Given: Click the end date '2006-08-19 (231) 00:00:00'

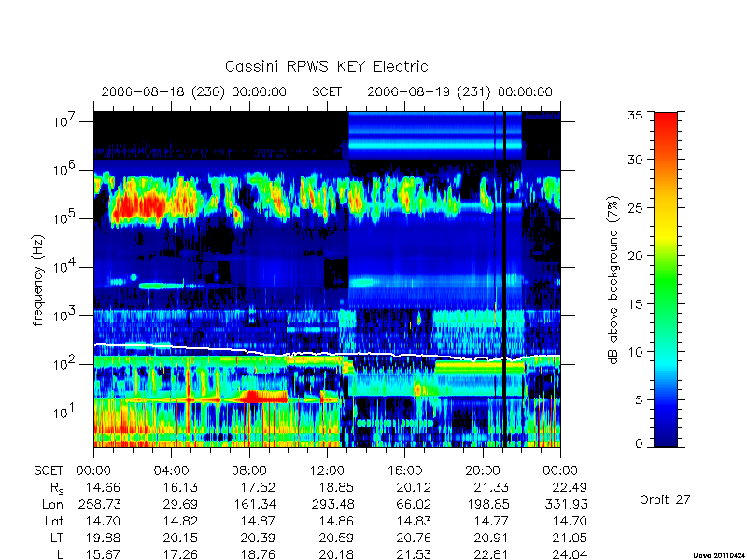Looking at the screenshot, I should (x=459, y=91).
